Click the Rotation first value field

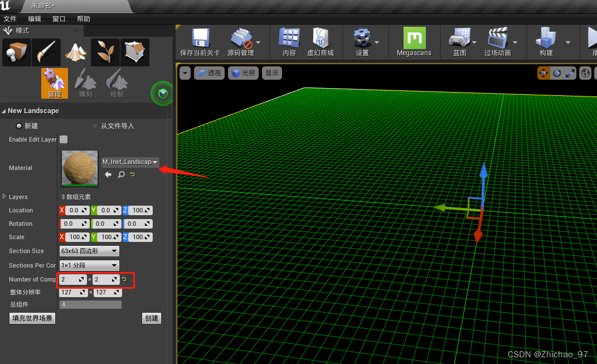[75, 224]
